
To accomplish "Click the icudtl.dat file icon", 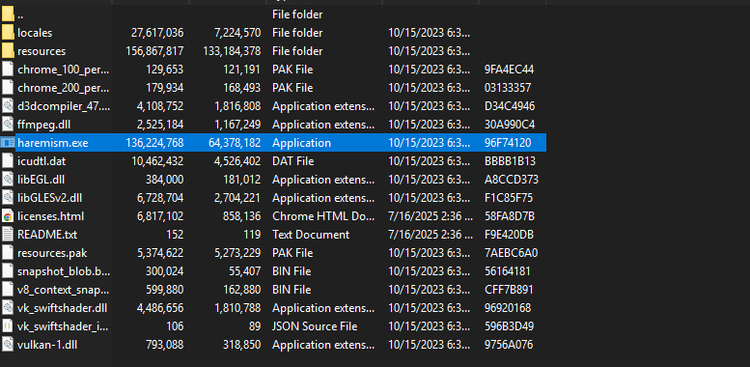I will (x=8, y=161).
